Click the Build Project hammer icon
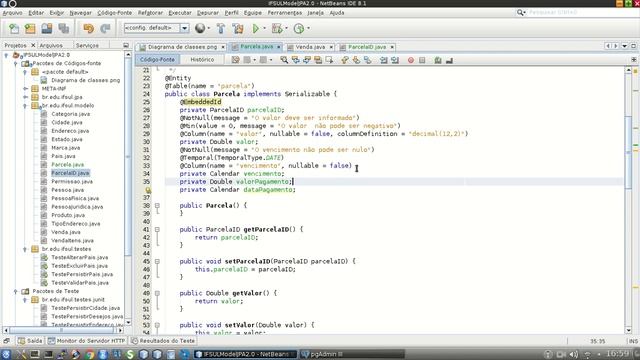Viewport: 640px width, 360px height. pyautogui.click(x=221, y=28)
